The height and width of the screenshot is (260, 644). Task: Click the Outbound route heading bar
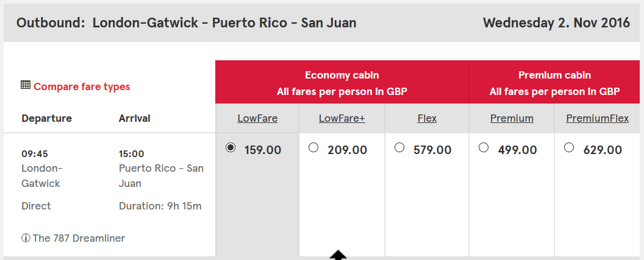pos(321,23)
